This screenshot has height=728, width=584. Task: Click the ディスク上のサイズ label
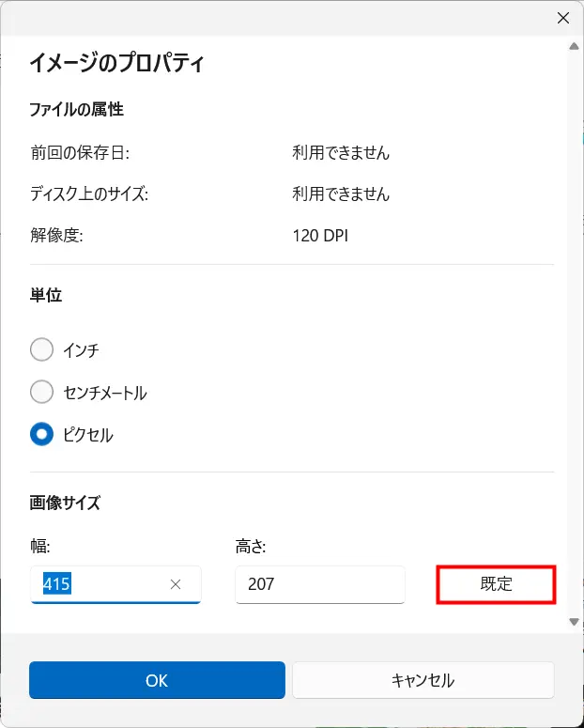click(x=89, y=194)
